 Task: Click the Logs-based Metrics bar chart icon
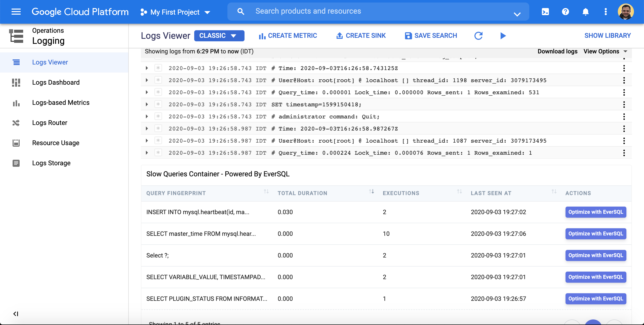(x=16, y=103)
